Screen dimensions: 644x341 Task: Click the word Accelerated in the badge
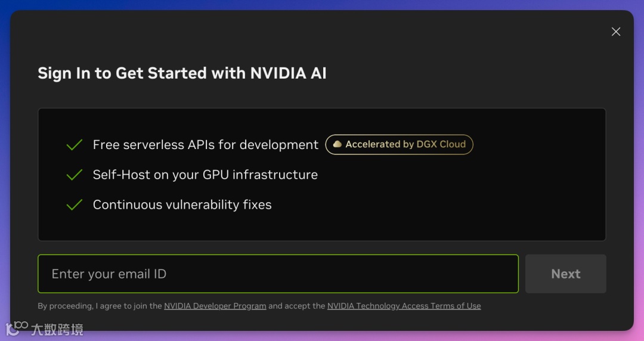pyautogui.click(x=372, y=144)
